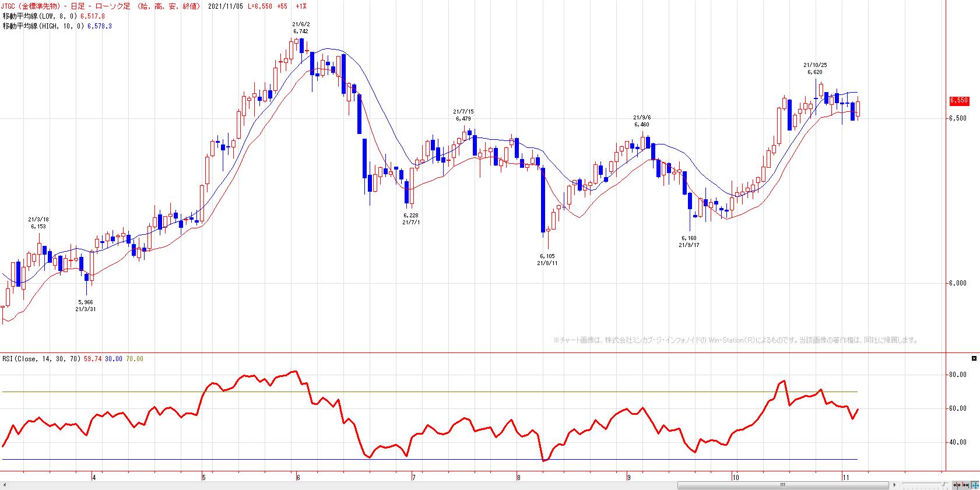Click the 59.74 RSI current value

(x=93, y=359)
